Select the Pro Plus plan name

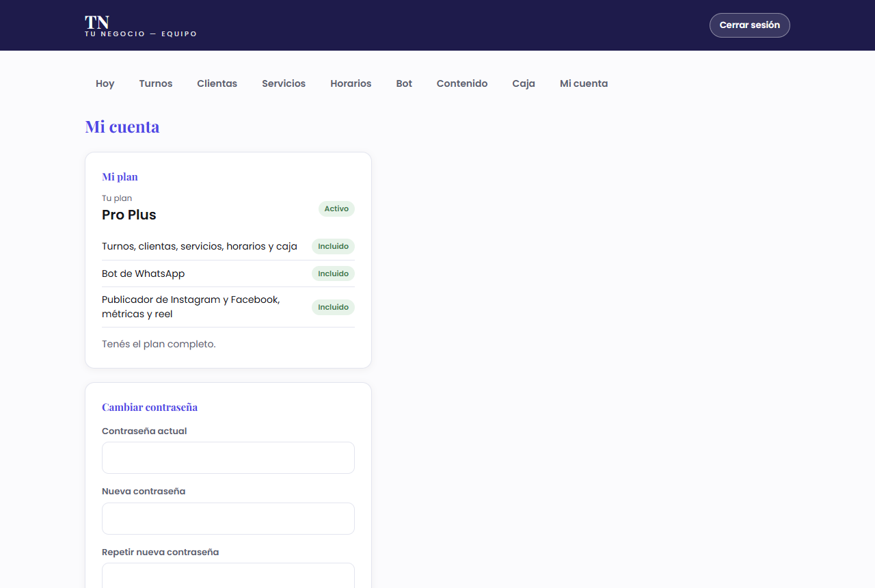(129, 215)
